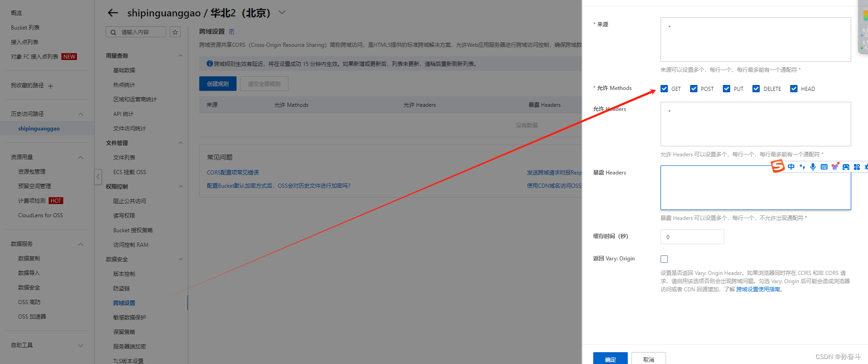This screenshot has height=364, width=868.
Task: Open 基础数据 under 用量查询
Action: pyautogui.click(x=124, y=70)
